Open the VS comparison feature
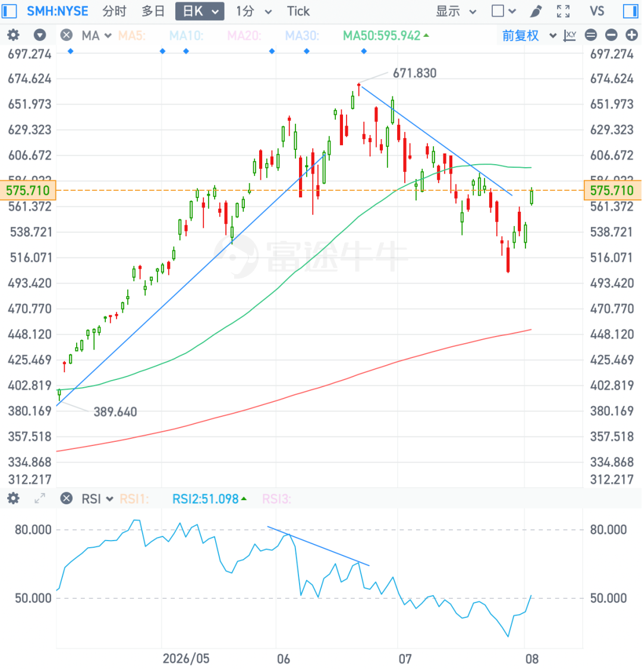Image resolution: width=642 pixels, height=672 pixels. tap(597, 11)
